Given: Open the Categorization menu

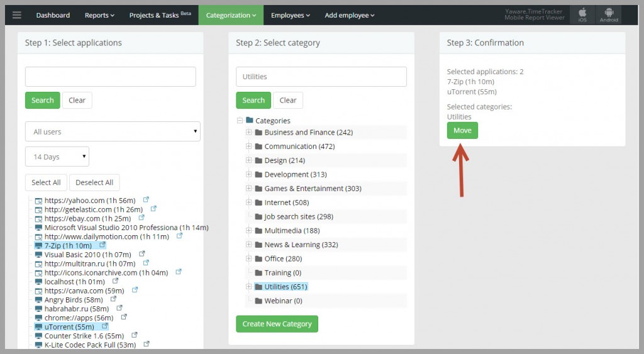Looking at the screenshot, I should 231,15.
